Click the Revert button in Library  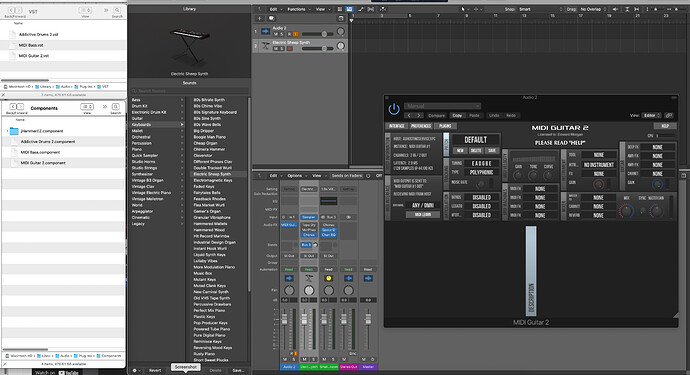pyautogui.click(x=155, y=371)
